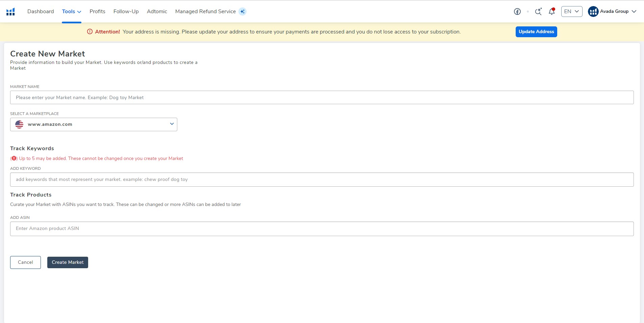The height and width of the screenshot is (323, 644).
Task: Click the 'Your address is missing' message
Action: 291,32
